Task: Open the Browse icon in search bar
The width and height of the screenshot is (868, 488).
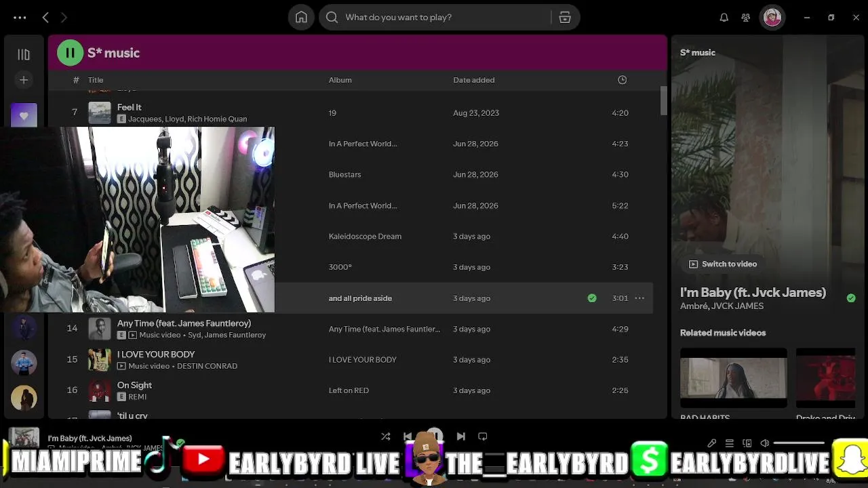Action: coord(565,18)
